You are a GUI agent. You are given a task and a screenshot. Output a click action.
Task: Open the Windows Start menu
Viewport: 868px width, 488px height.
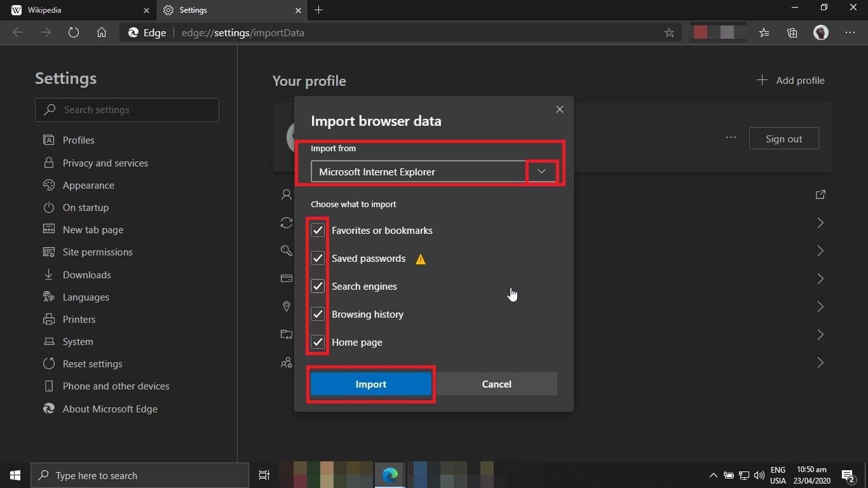(15, 475)
